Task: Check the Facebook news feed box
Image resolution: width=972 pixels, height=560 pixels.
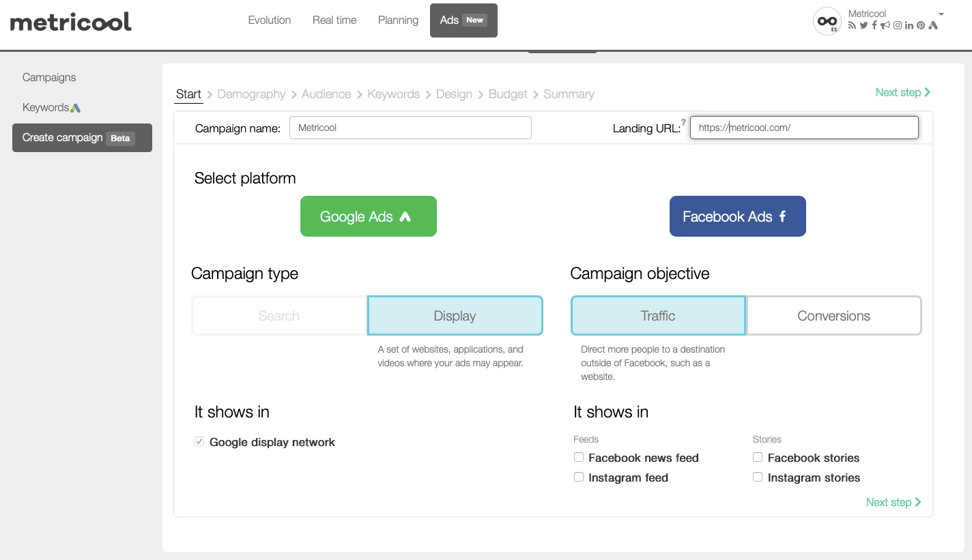Action: (579, 458)
